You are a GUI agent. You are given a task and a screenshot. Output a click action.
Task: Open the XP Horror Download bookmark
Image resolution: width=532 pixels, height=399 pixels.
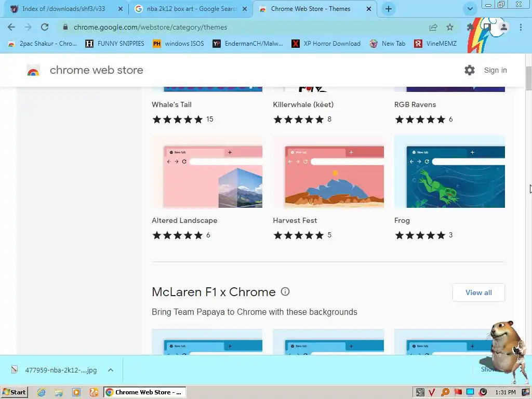(x=326, y=44)
